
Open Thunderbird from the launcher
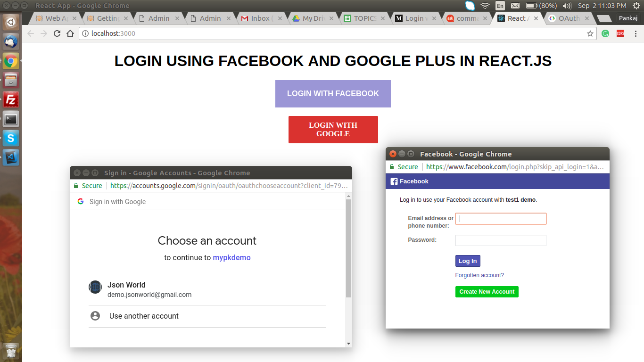11,41
